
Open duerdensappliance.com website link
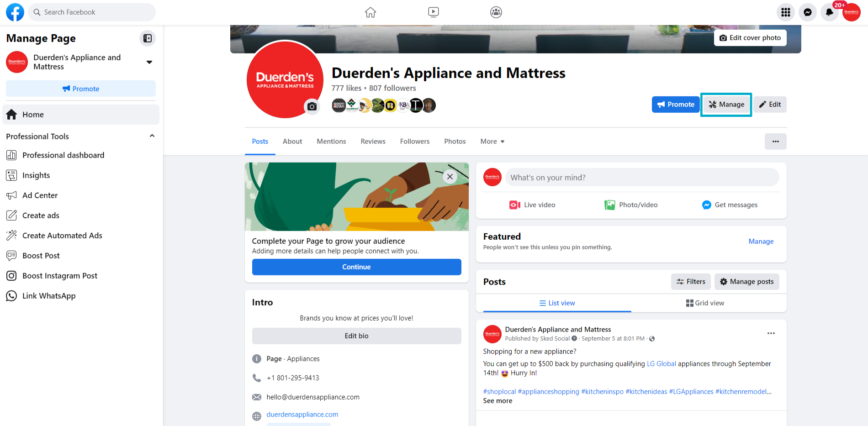point(302,415)
